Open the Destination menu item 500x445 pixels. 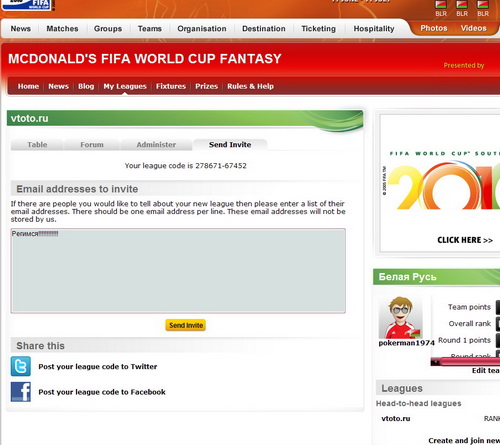coord(264,29)
